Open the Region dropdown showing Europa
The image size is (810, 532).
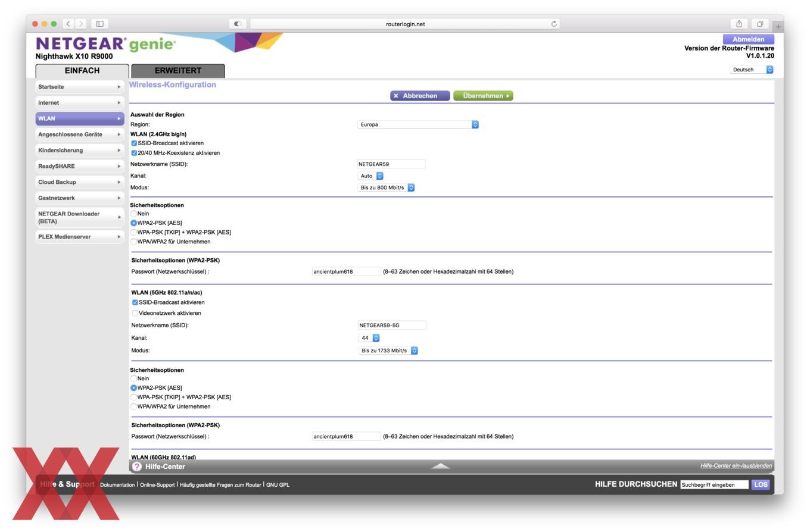click(x=418, y=124)
